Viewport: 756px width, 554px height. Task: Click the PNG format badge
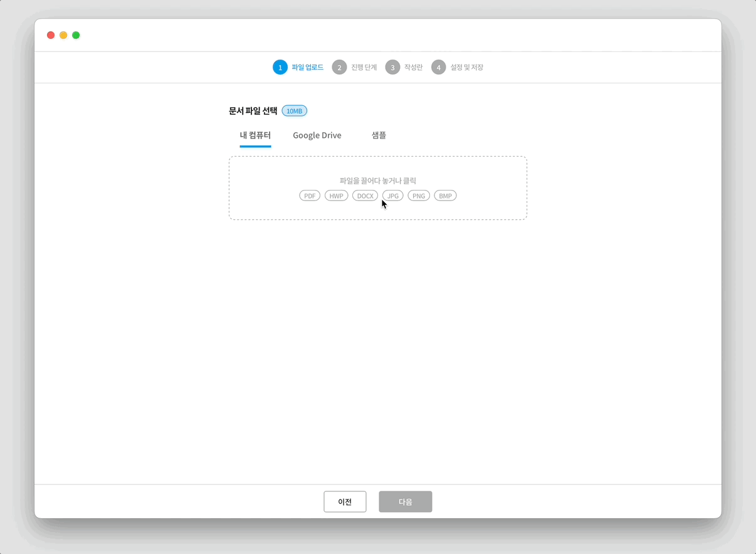pos(419,196)
